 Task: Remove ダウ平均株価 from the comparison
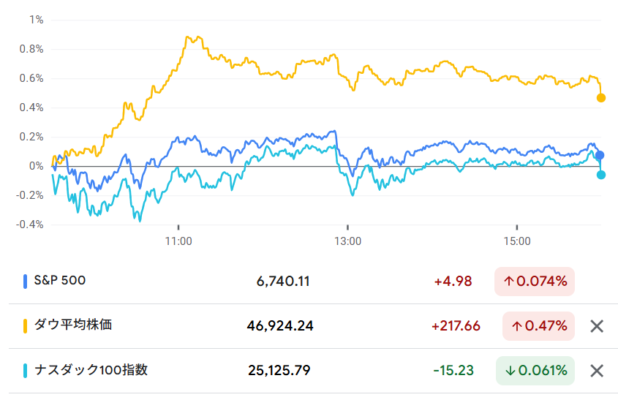[597, 326]
